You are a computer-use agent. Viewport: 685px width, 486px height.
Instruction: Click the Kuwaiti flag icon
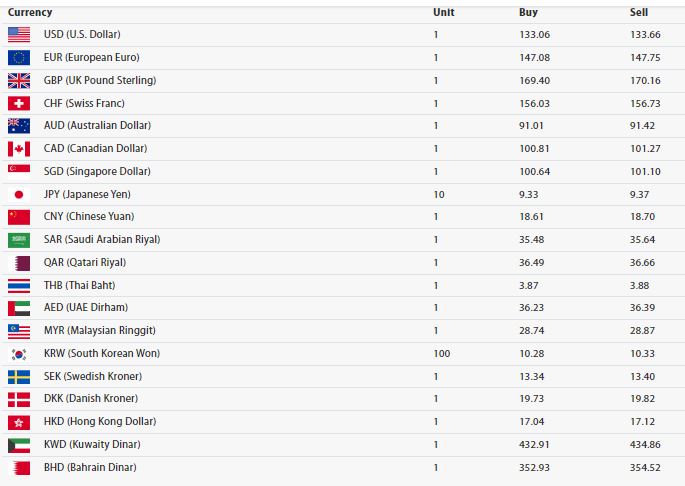[19, 445]
